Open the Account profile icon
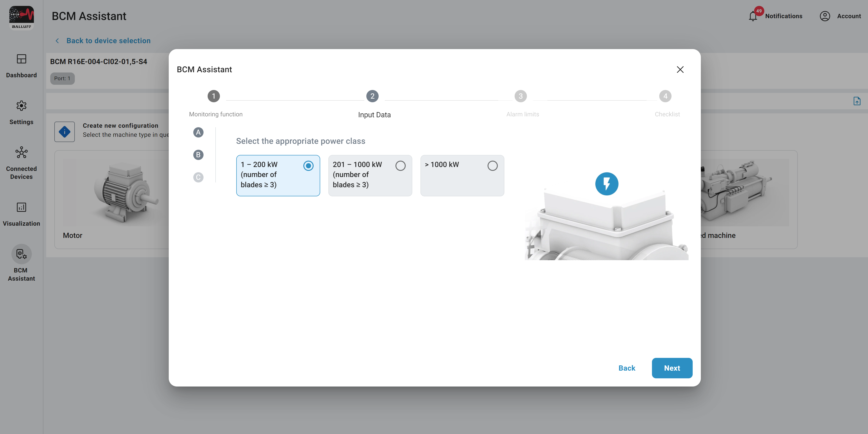Viewport: 868px width, 434px height. click(x=825, y=16)
